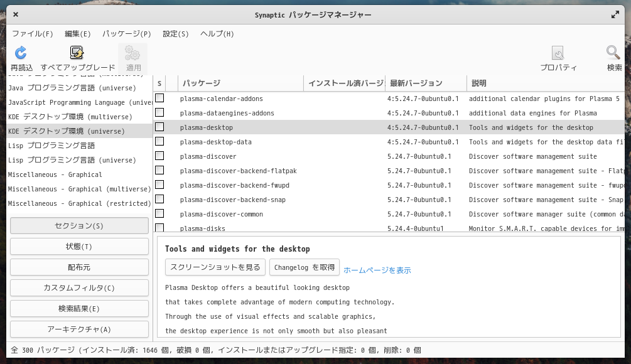Mark the plasma-discover-backend-flatpak checkbox
The image size is (631, 364).
(x=159, y=170)
